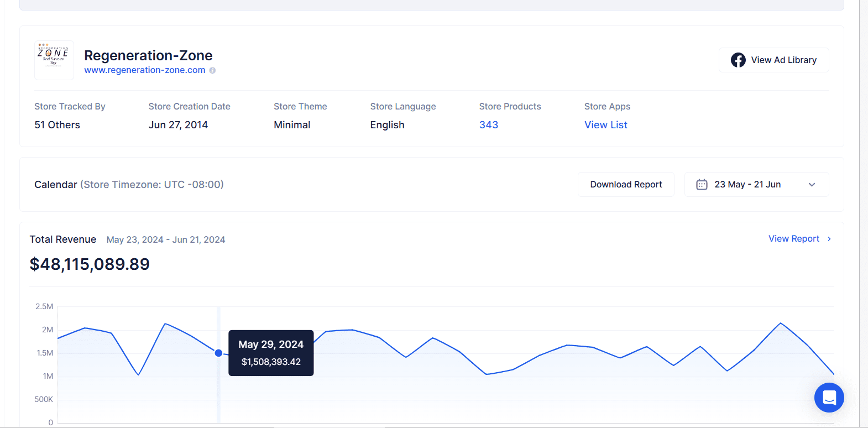Viewport: 868px width, 428px height.
Task: Download the store report
Action: click(626, 185)
